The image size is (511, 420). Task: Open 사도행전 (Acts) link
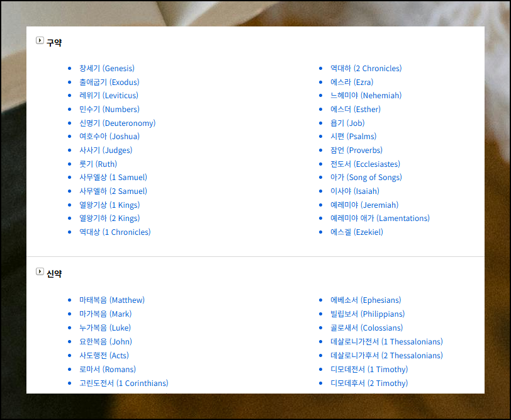point(104,355)
